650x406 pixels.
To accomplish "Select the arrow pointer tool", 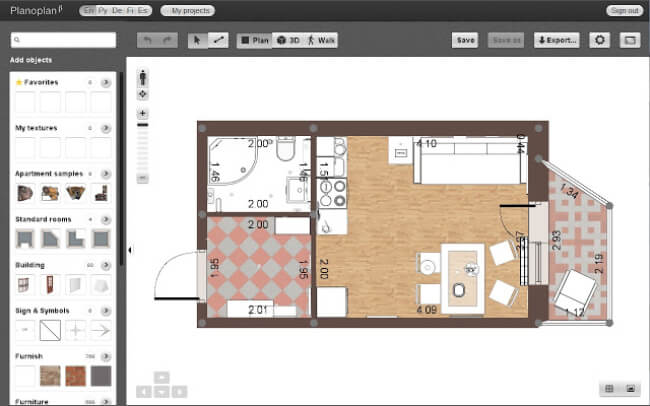I will pyautogui.click(x=197, y=40).
